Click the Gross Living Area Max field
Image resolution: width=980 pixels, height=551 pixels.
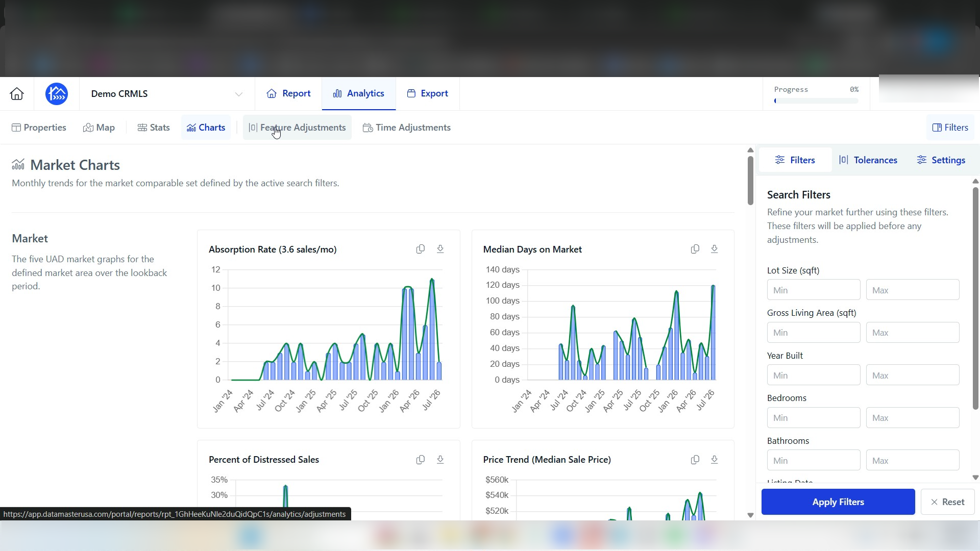tap(913, 333)
